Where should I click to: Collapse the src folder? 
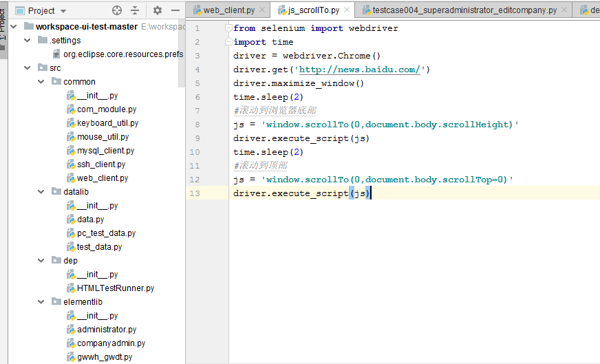27,68
